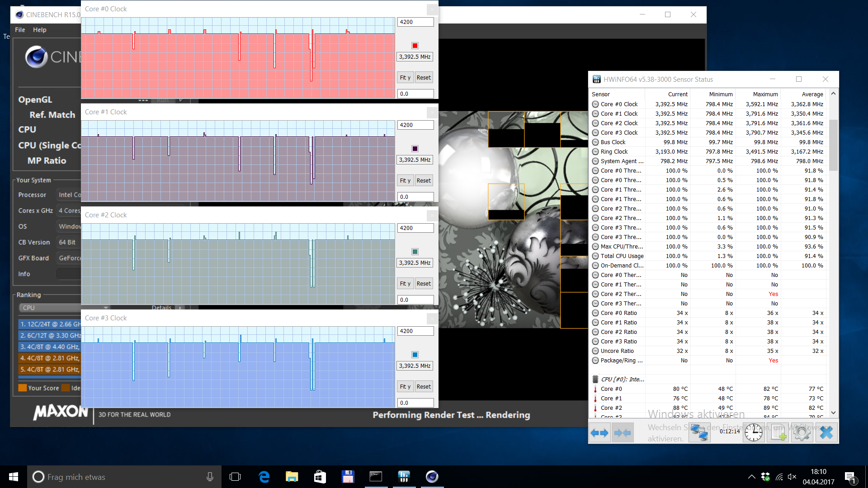Screen dimensions: 868x488
Task: Click Reset in Core #3 graph
Action: pyautogui.click(x=424, y=387)
